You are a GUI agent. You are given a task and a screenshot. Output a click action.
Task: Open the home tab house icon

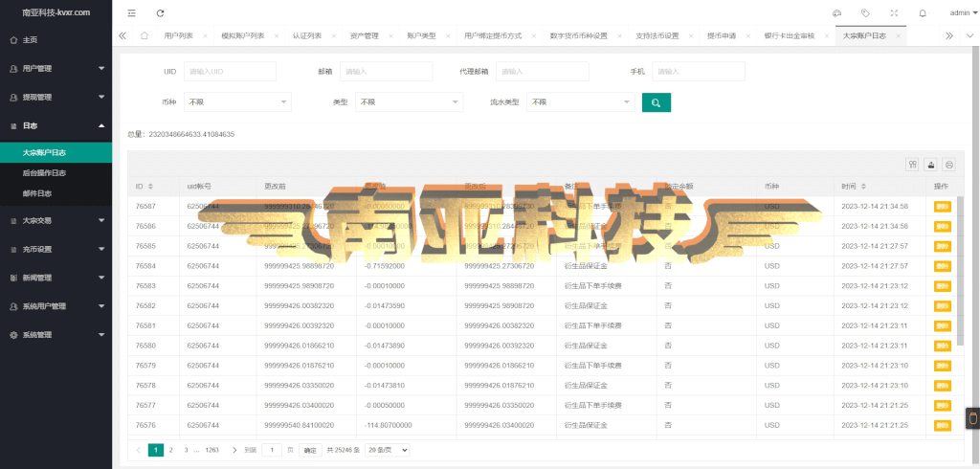(145, 35)
